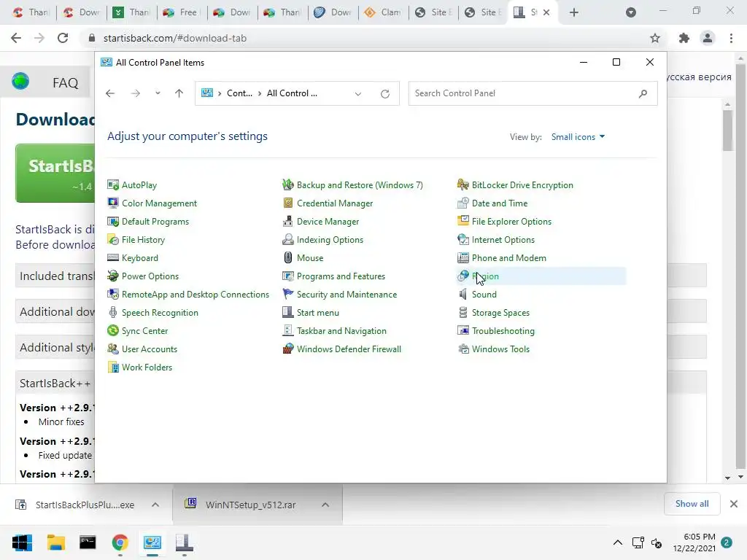The height and width of the screenshot is (560, 747).
Task: Open the clock showing 6:05 PM
Action: 694,542
